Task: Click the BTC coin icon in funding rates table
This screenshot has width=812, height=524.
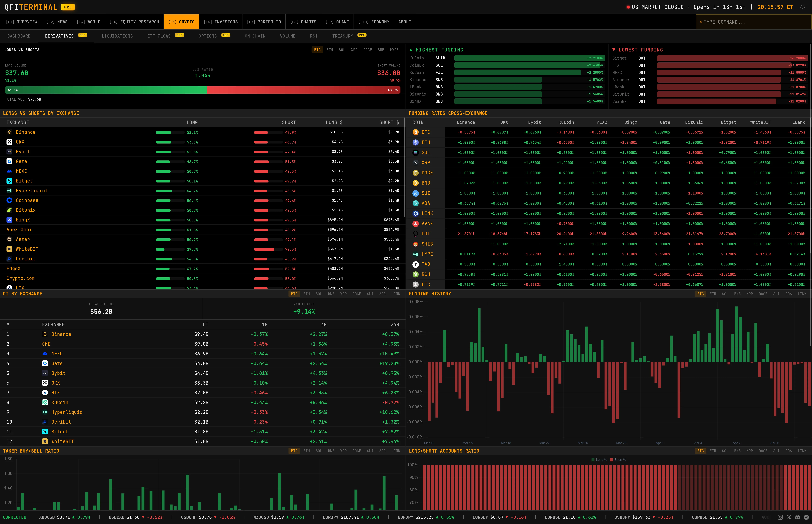Action: click(416, 132)
